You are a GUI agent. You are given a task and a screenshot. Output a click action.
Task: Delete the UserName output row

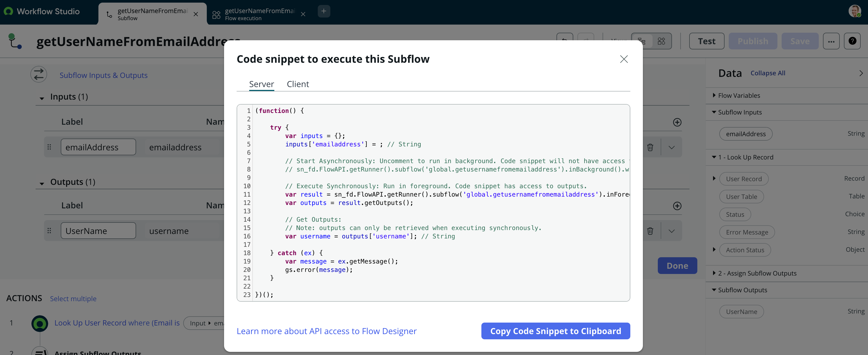coord(650,231)
